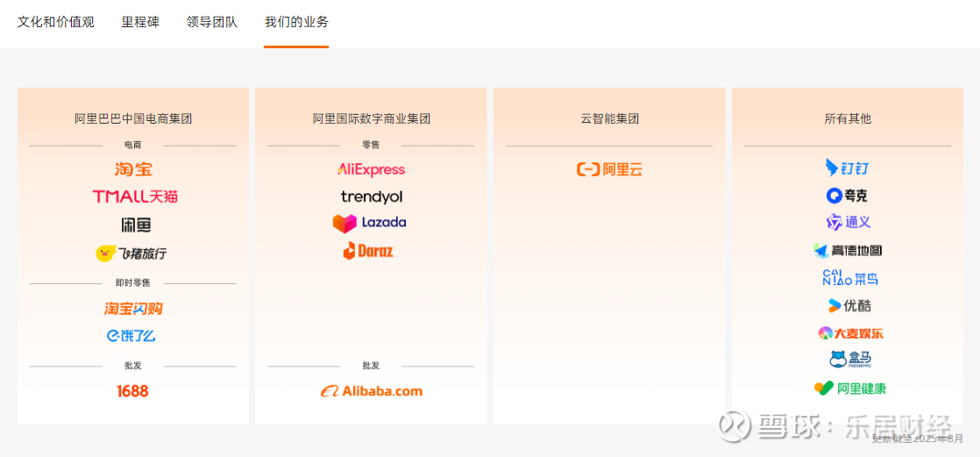Select the Daraz logo
980x457 pixels.
click(368, 251)
